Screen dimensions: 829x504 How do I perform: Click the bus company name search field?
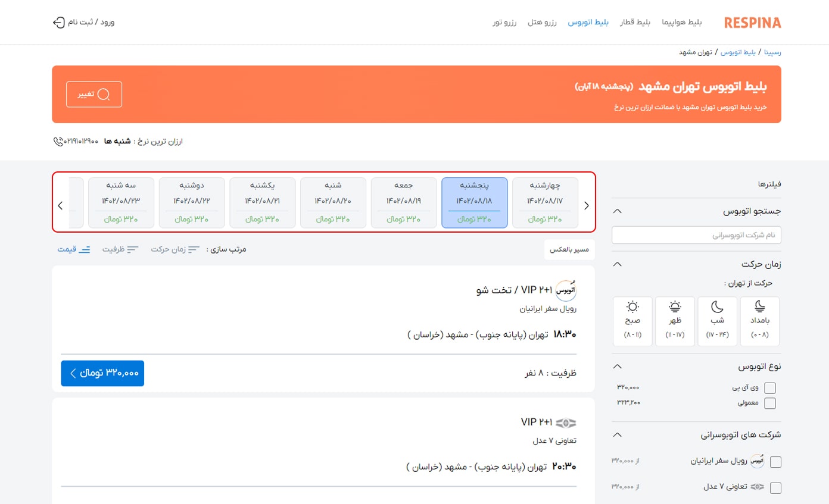(x=696, y=235)
